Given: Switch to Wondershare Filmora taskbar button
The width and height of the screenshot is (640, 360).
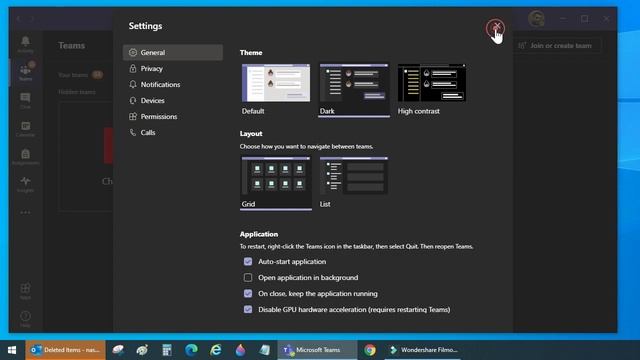Looking at the screenshot, I should tap(423, 350).
